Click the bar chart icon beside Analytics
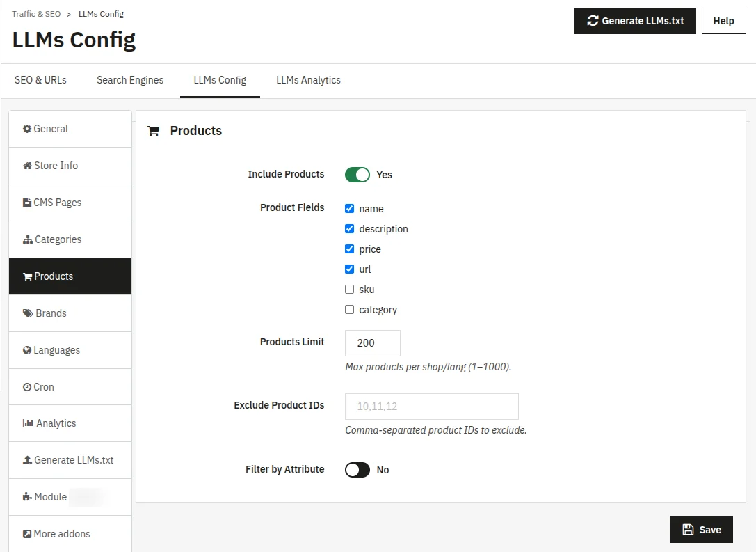This screenshot has width=756, height=552. point(28,423)
